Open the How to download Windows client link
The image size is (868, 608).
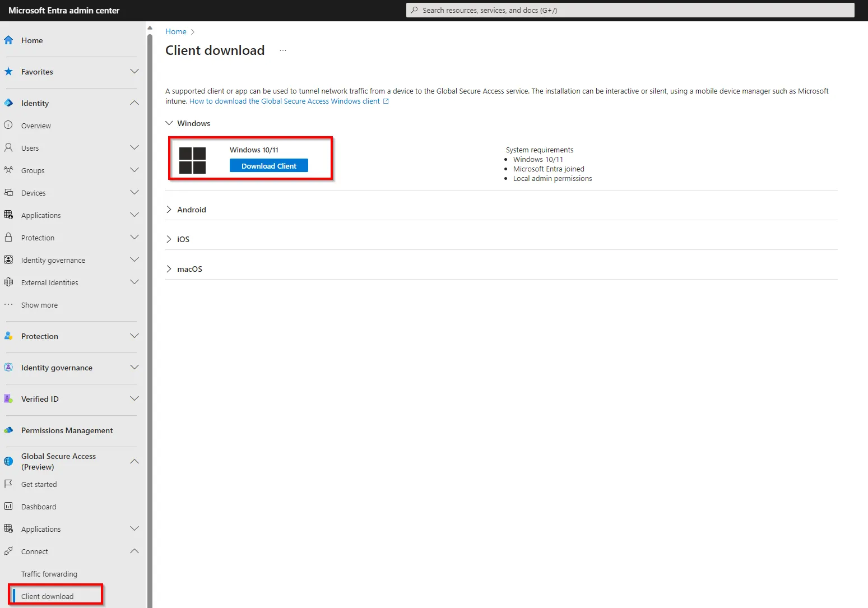[285, 101]
